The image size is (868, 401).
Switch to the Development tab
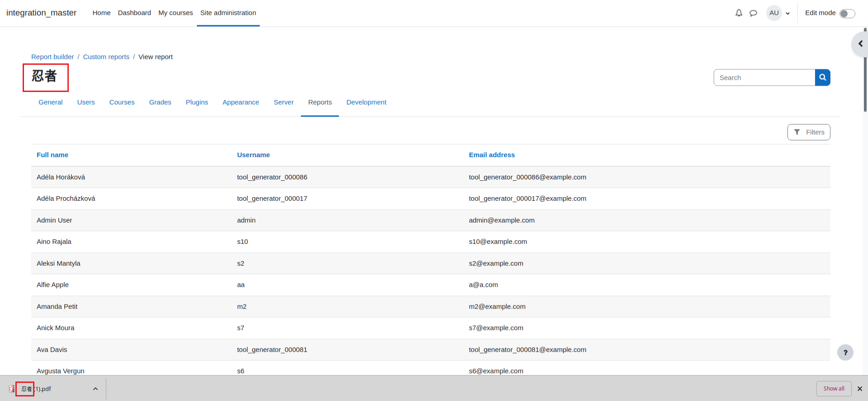point(367,102)
